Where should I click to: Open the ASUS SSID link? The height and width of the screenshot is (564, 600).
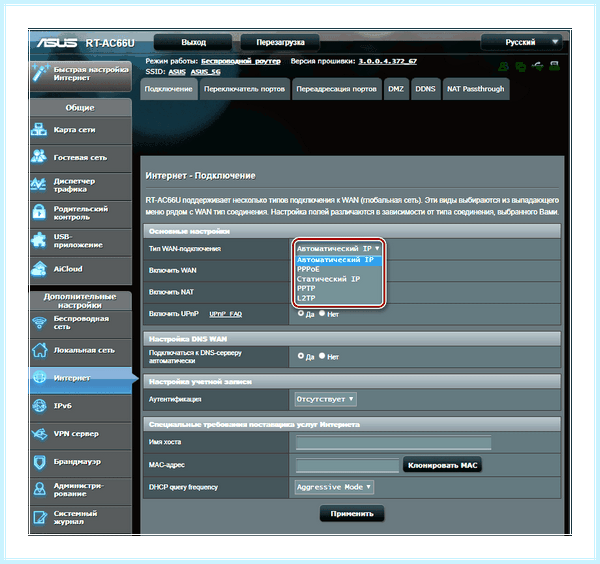177,72
